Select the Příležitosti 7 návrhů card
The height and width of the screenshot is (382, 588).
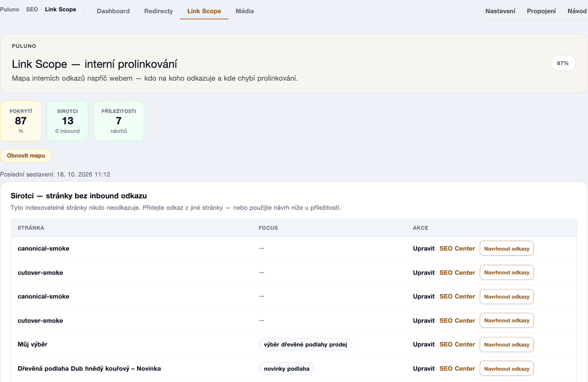pyautogui.click(x=119, y=121)
